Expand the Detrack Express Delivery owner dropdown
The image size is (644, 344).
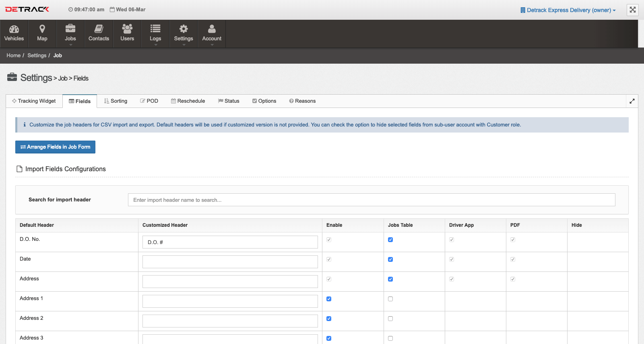[x=568, y=10]
